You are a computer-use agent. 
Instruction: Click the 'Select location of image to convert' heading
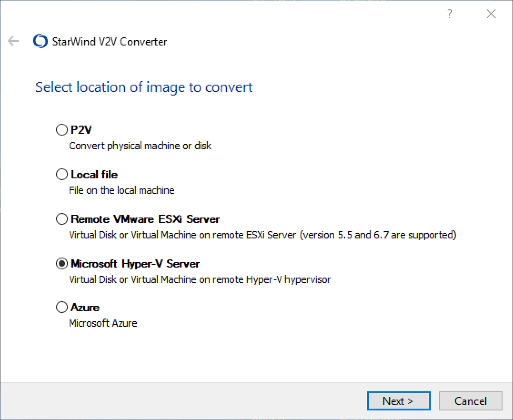(x=144, y=87)
